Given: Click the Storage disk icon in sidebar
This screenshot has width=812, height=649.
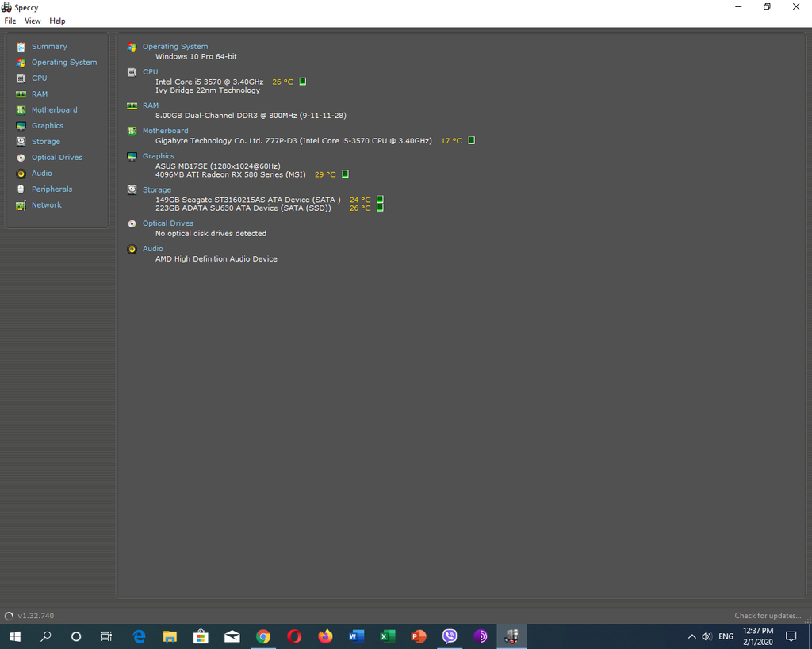Looking at the screenshot, I should coord(21,141).
